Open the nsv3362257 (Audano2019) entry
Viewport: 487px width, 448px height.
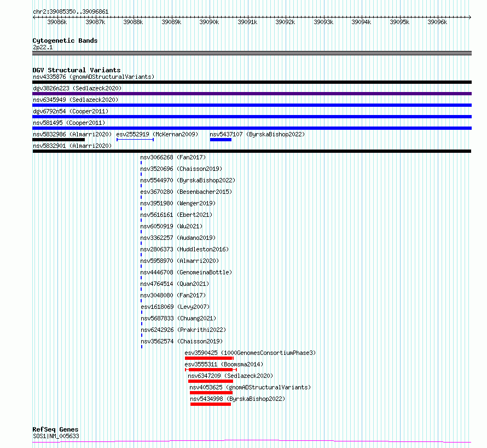tap(178, 238)
